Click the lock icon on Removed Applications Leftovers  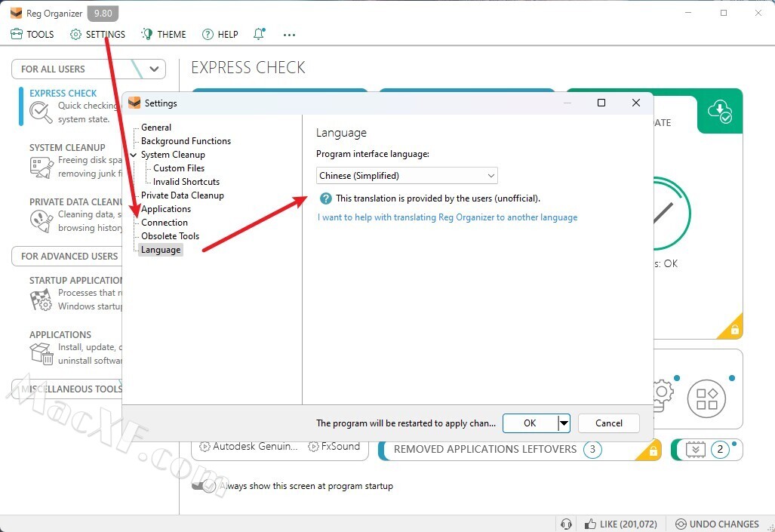[x=653, y=451]
